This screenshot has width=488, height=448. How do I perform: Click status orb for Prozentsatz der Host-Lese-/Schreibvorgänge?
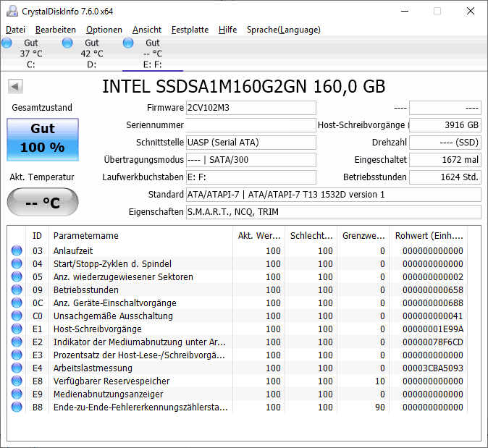17,355
